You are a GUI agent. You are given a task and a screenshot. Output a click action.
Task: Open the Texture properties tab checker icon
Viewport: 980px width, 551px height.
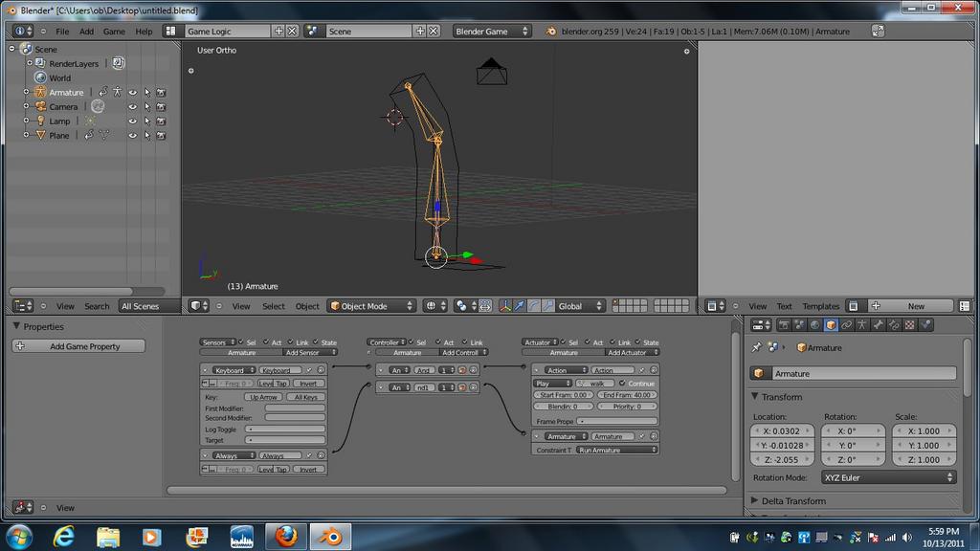[x=910, y=325]
